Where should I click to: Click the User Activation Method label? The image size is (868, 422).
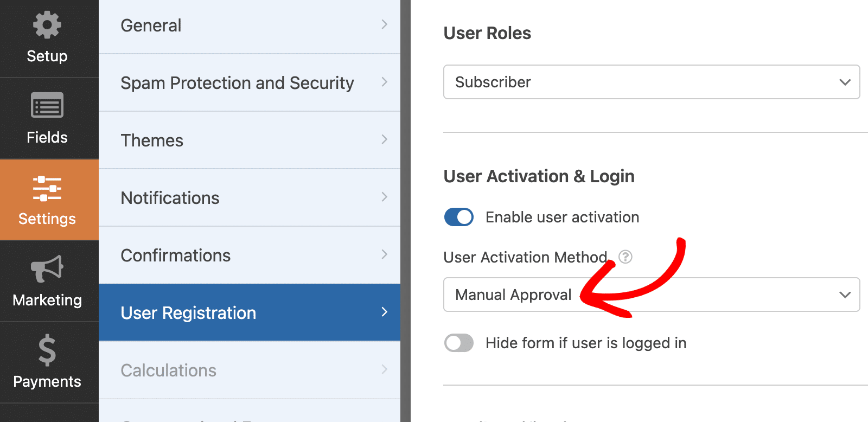click(x=525, y=257)
